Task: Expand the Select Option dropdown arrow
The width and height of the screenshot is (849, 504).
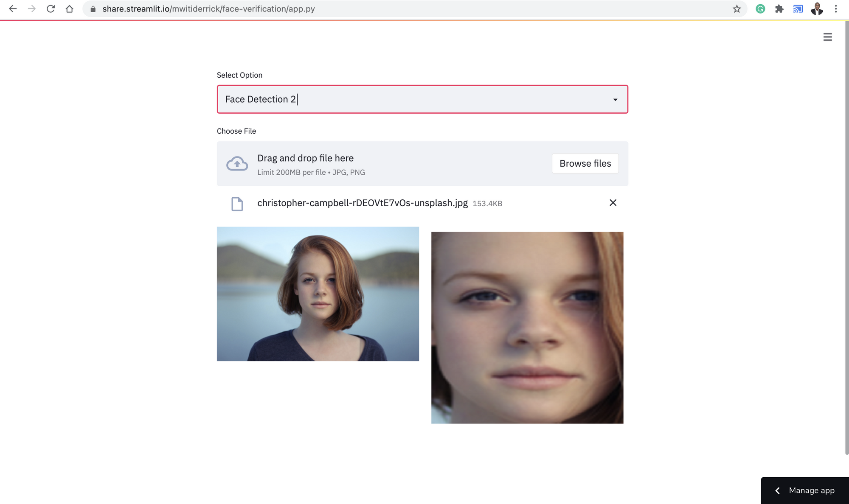Action: pyautogui.click(x=615, y=100)
